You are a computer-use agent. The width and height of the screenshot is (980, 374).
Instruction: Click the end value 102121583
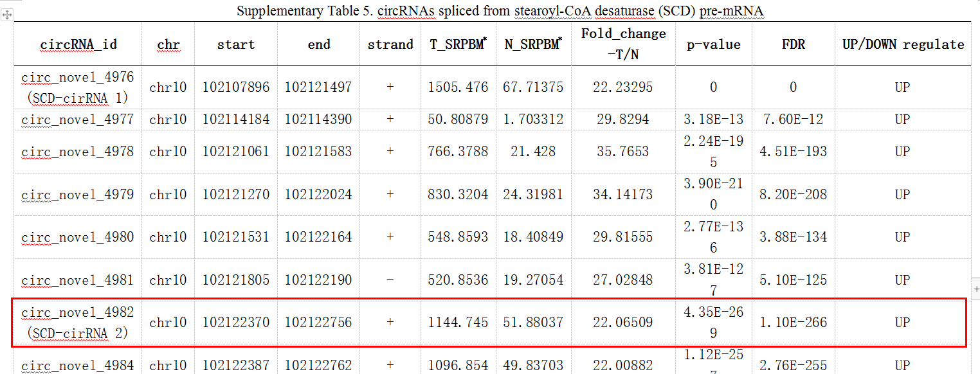(x=318, y=152)
